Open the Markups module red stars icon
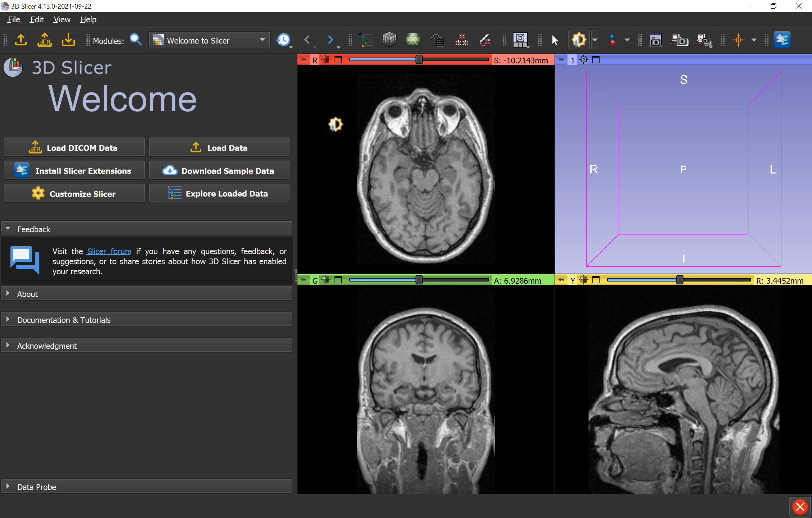Image resolution: width=812 pixels, height=518 pixels. (461, 40)
